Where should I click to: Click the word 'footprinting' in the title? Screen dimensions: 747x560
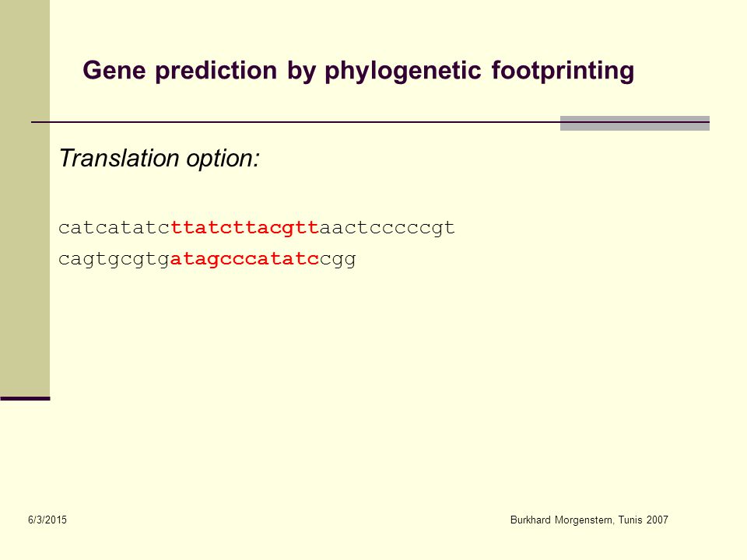[x=563, y=71]
